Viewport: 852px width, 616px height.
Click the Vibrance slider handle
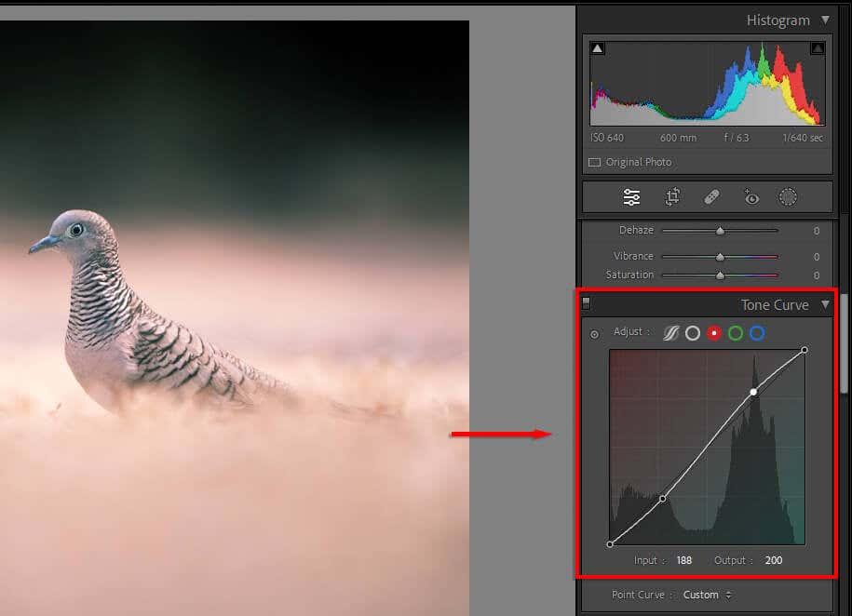pos(720,257)
